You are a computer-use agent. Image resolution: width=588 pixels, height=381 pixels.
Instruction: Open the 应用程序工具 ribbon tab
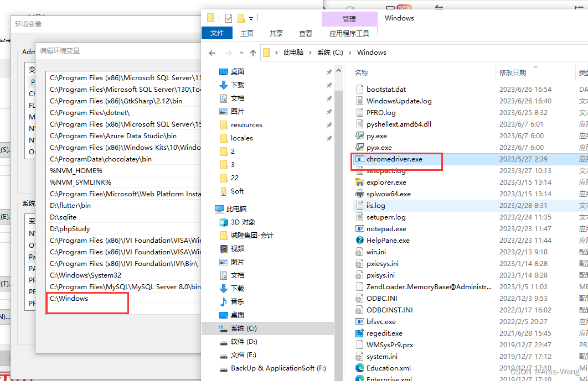coord(350,33)
